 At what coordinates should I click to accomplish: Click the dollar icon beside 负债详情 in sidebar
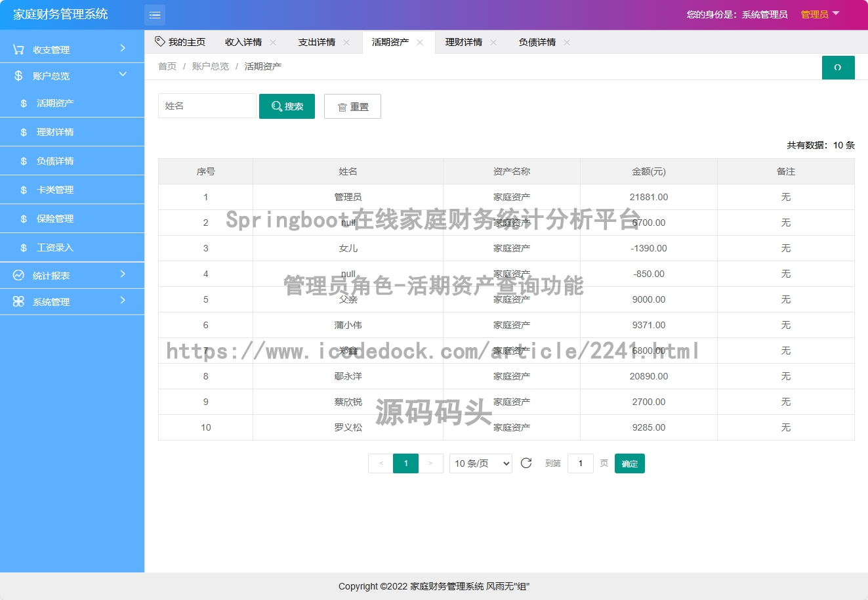click(24, 161)
